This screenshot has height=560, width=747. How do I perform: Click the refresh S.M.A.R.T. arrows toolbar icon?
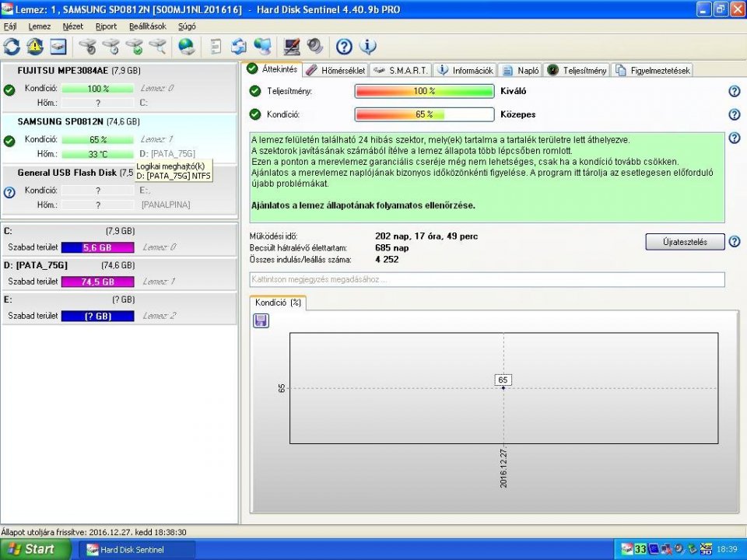coord(12,47)
